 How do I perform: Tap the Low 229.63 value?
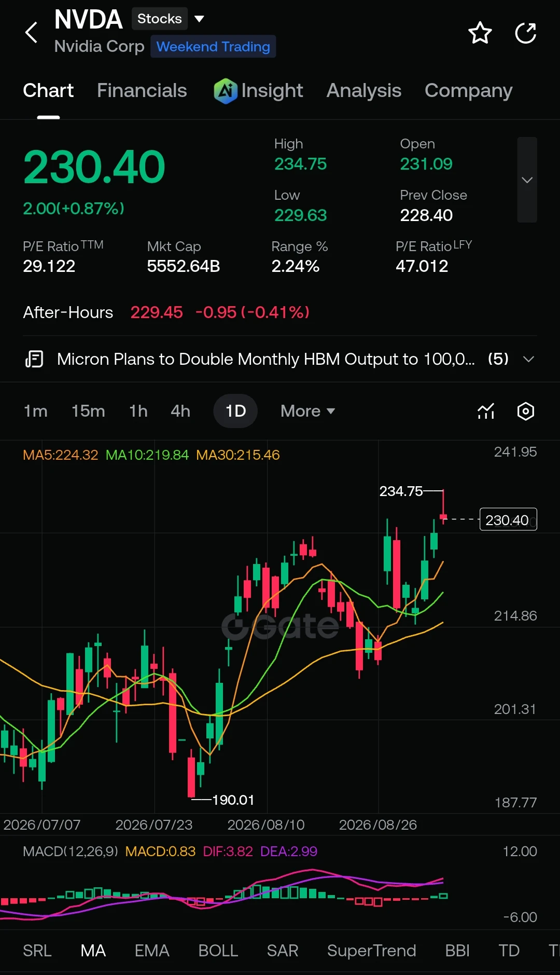click(x=301, y=215)
